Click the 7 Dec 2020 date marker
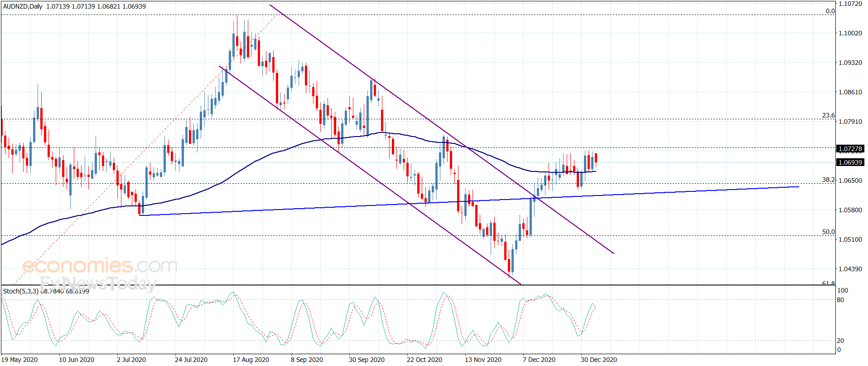Screen dimensions: 868x366 tap(539, 360)
